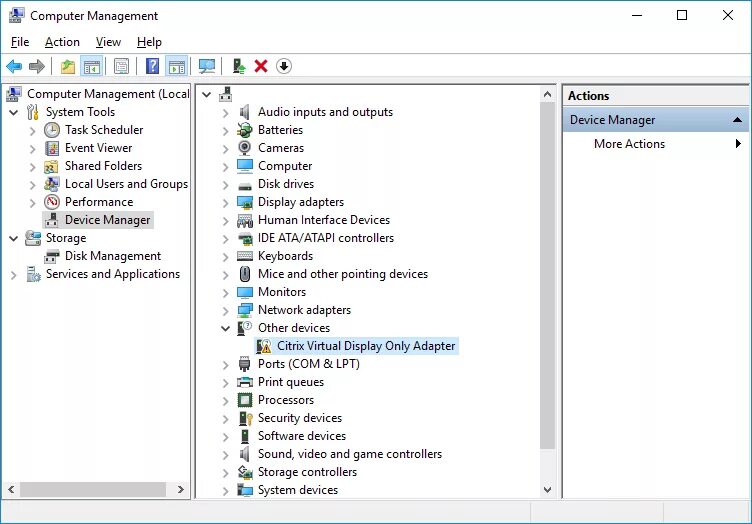Click the Event Viewer icon
752x524 pixels.
[52, 148]
